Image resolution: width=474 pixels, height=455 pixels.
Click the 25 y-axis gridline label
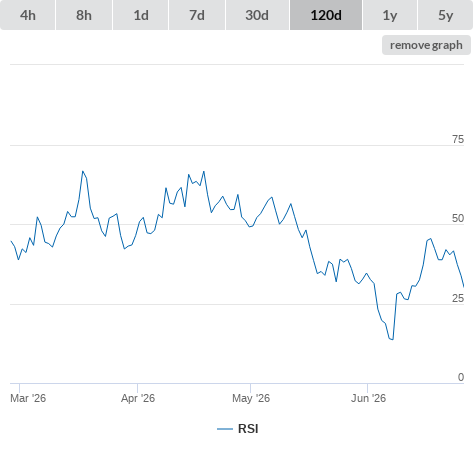coord(458,298)
